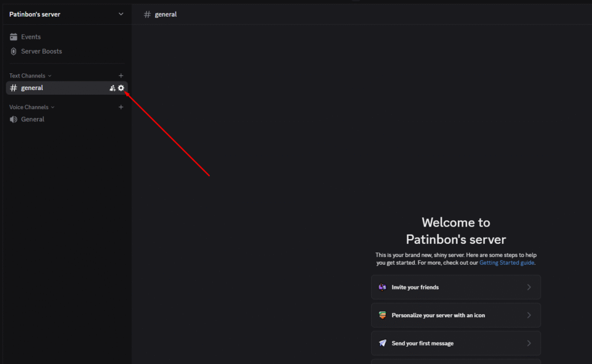592x364 pixels.
Task: Add a new voice channel with plus icon
Action: [121, 107]
